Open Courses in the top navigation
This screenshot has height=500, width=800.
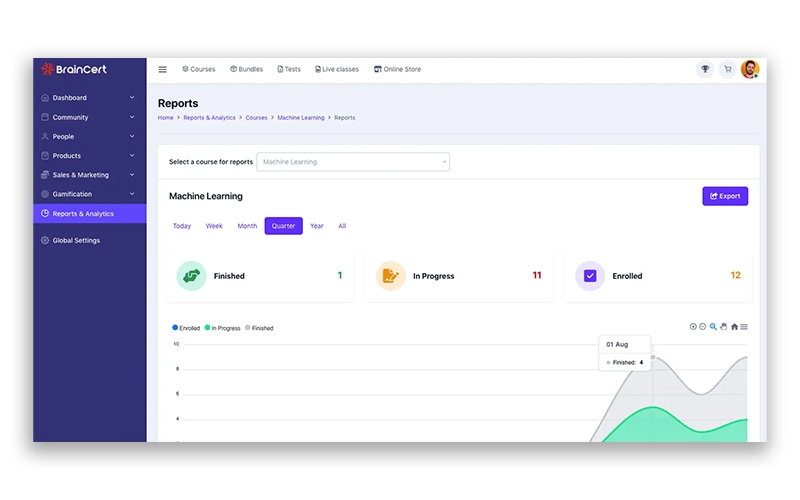point(199,69)
